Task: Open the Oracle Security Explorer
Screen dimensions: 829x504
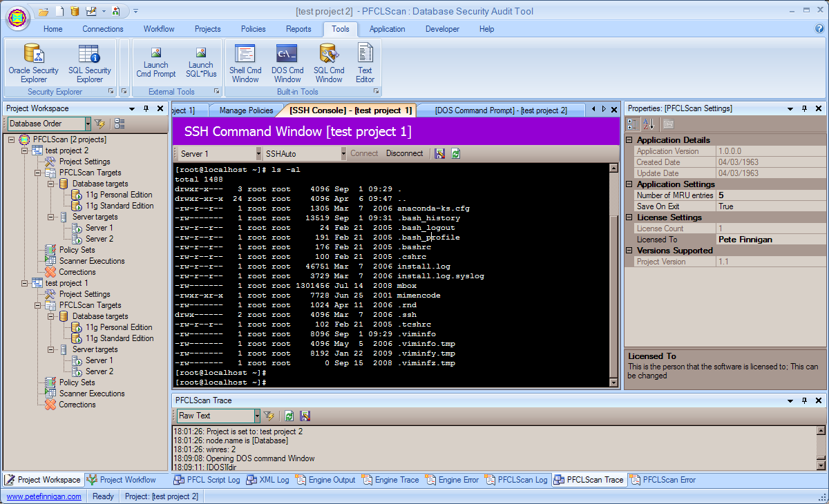Action: point(33,64)
